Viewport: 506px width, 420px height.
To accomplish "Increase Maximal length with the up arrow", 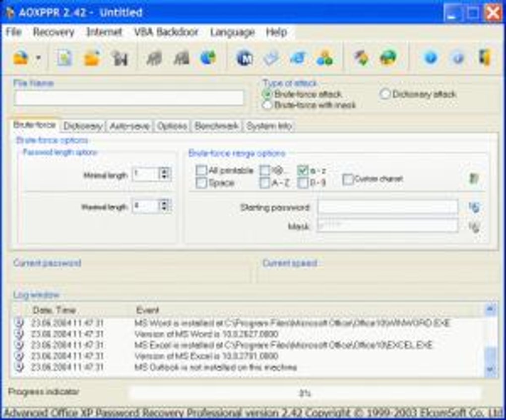I will point(165,202).
